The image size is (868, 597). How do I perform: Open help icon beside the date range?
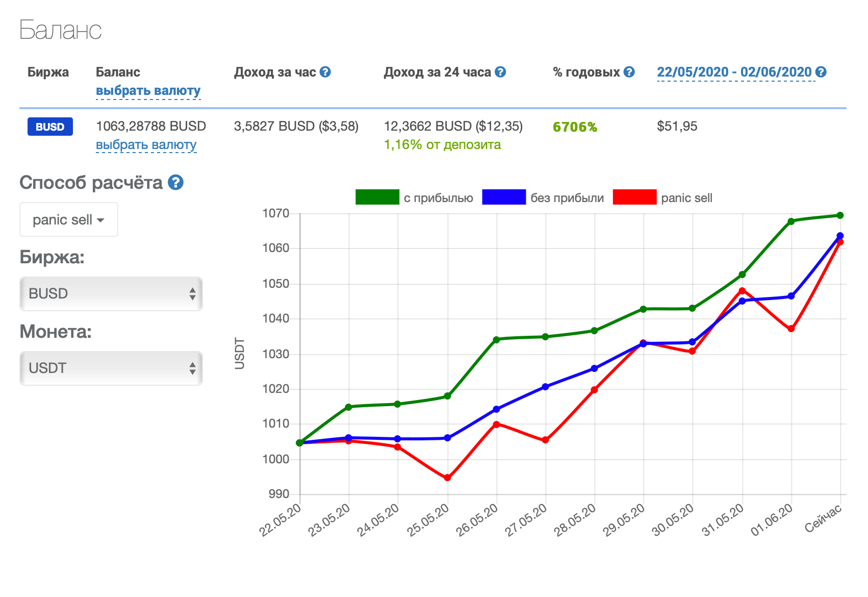click(x=821, y=72)
